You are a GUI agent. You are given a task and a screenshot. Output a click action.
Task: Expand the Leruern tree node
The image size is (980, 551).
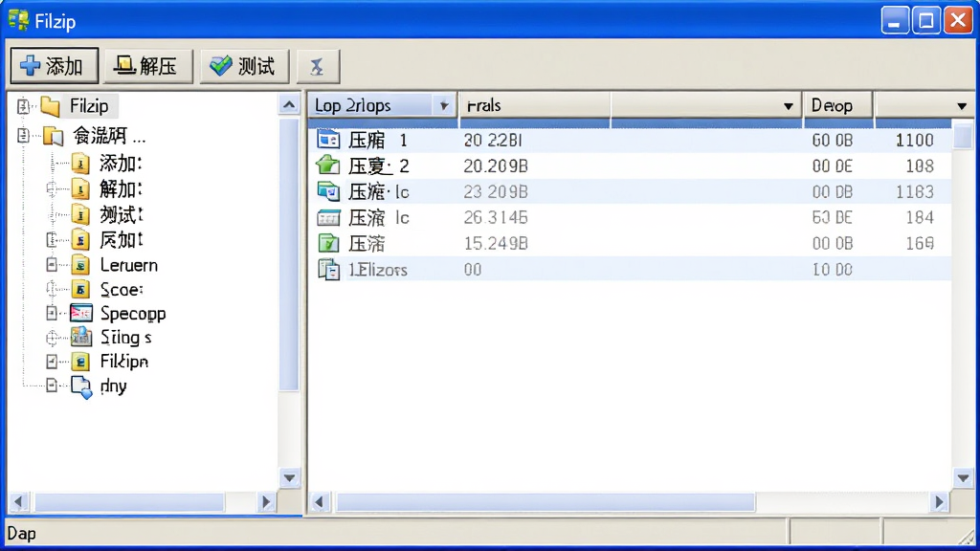52,265
